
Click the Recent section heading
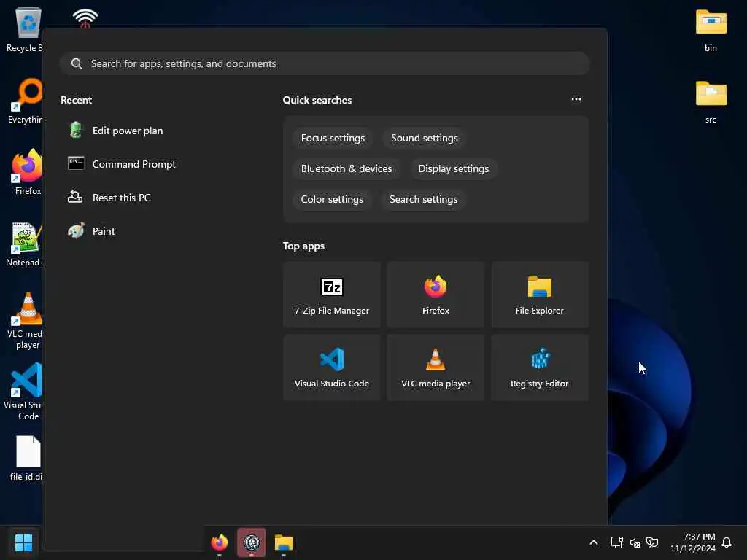click(76, 100)
